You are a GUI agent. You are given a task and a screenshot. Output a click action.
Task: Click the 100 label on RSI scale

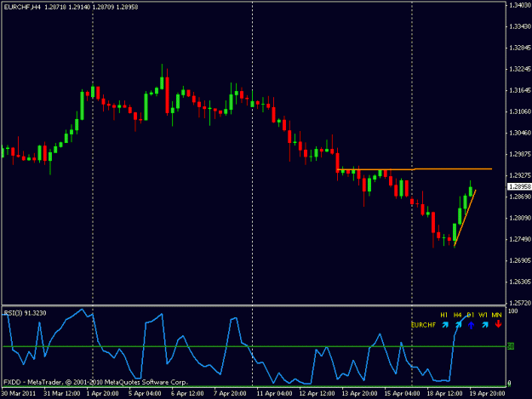point(513,311)
